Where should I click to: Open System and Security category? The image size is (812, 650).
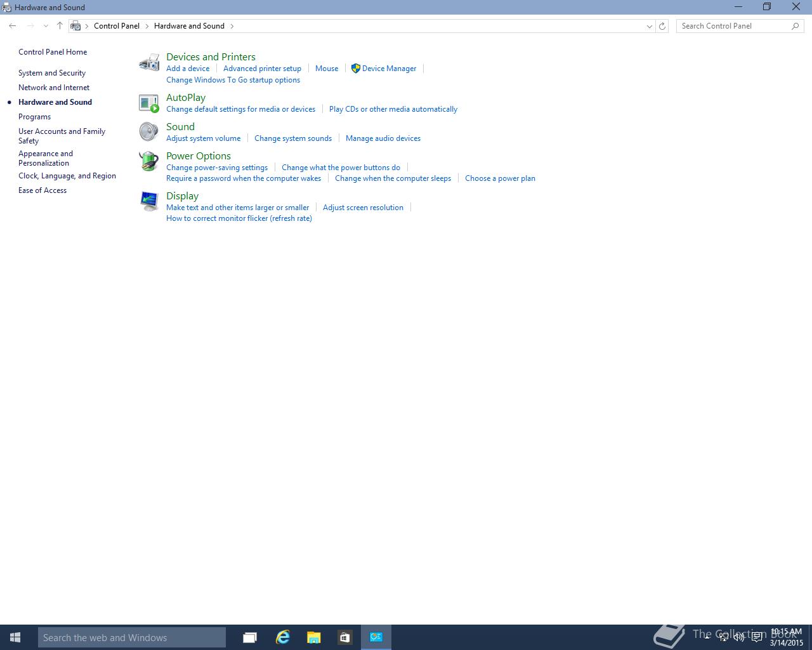(52, 73)
